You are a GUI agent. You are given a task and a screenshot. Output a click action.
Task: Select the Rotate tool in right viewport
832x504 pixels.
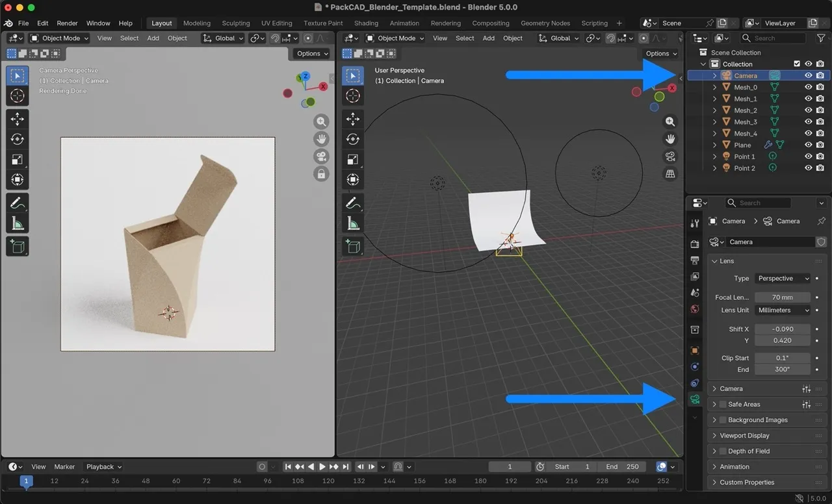(x=353, y=139)
